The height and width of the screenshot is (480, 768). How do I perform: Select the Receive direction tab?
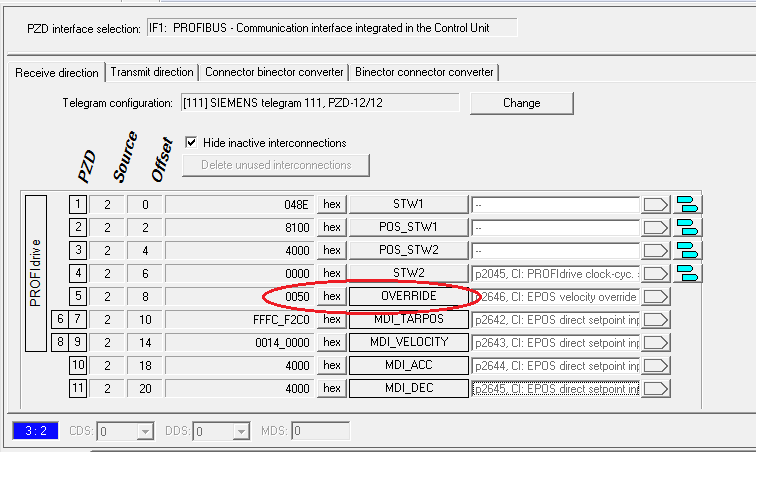(x=56, y=72)
